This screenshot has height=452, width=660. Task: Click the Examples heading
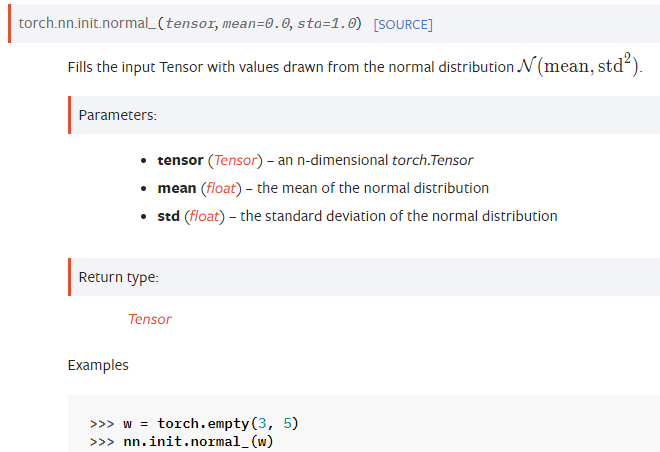(x=98, y=365)
